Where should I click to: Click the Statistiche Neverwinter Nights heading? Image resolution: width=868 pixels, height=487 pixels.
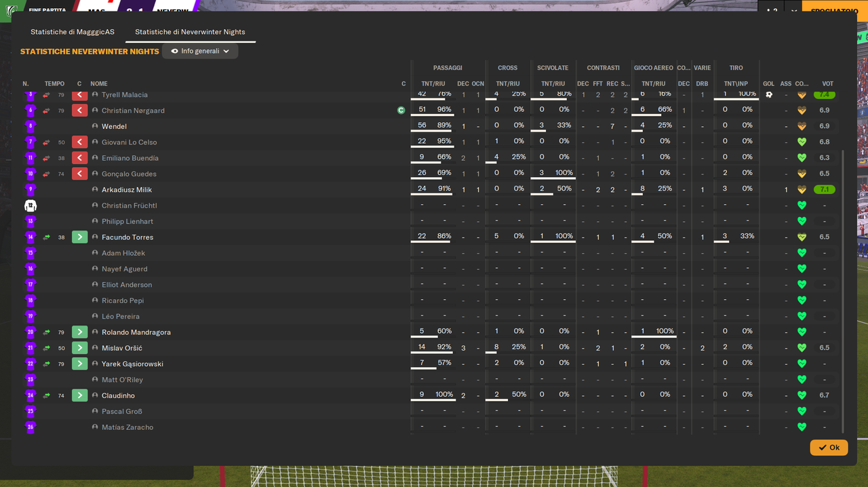pyautogui.click(x=90, y=52)
